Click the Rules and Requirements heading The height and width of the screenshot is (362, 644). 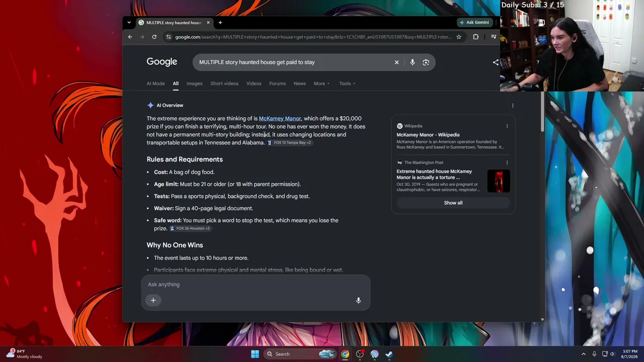click(185, 159)
